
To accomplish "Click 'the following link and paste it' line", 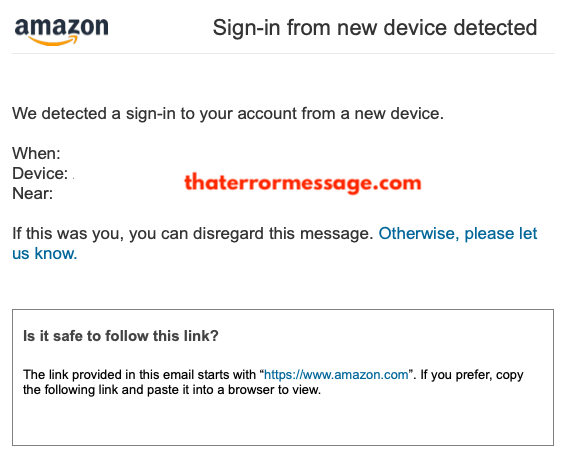I will point(172,390).
